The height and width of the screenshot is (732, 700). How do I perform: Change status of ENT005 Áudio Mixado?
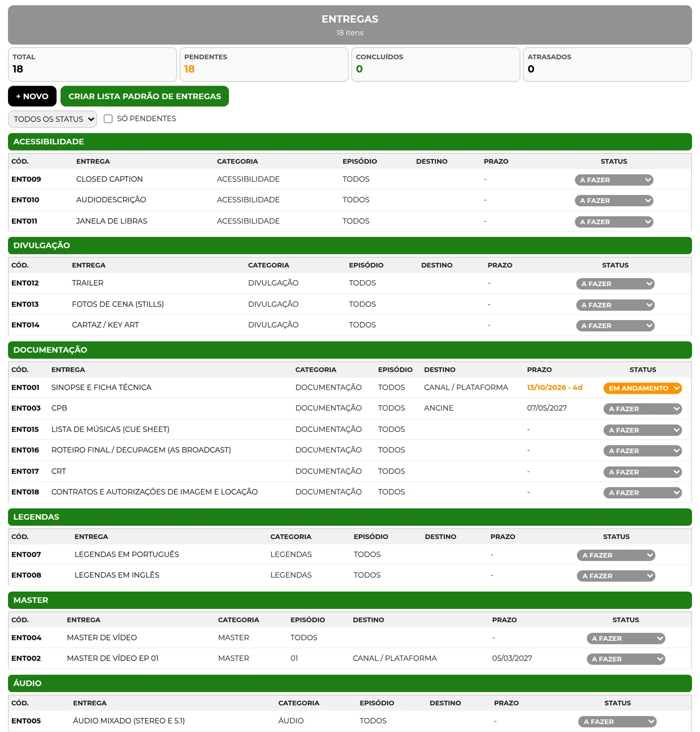(617, 721)
